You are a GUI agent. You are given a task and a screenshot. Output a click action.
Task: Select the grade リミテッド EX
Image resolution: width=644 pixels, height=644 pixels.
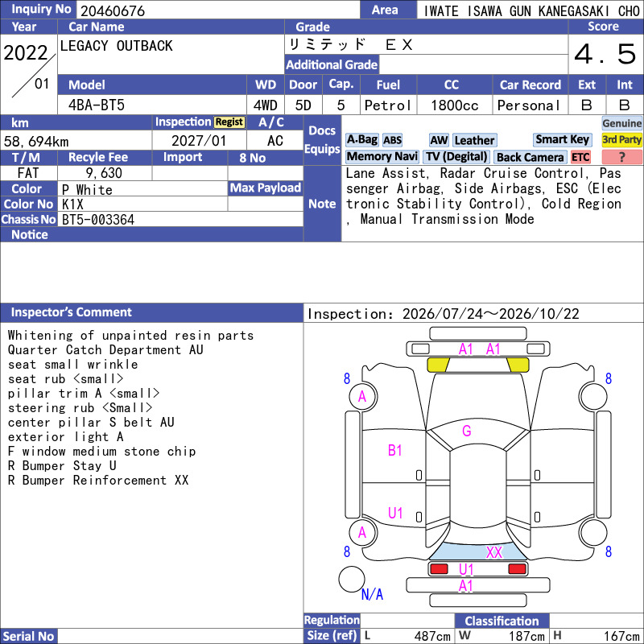coord(350,44)
